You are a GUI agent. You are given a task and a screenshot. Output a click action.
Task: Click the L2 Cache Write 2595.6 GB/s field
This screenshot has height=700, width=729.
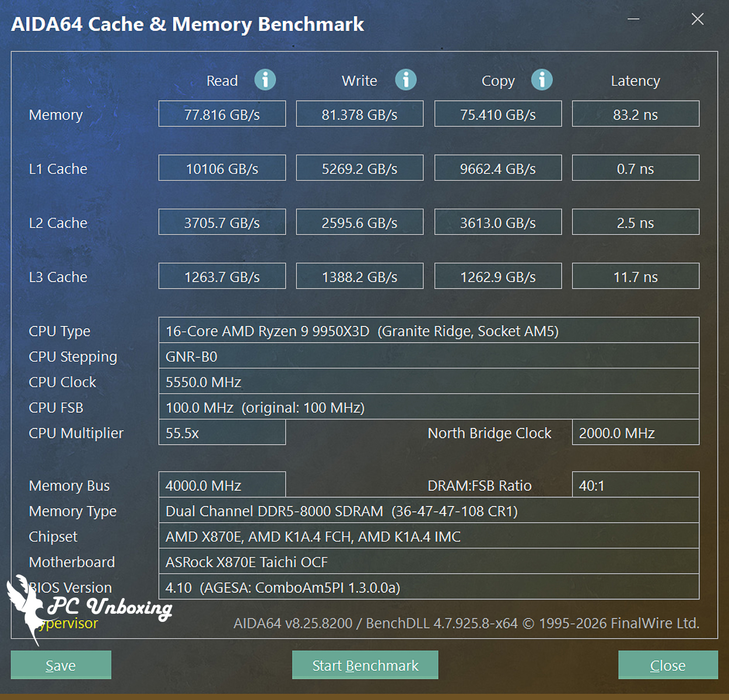[360, 223]
